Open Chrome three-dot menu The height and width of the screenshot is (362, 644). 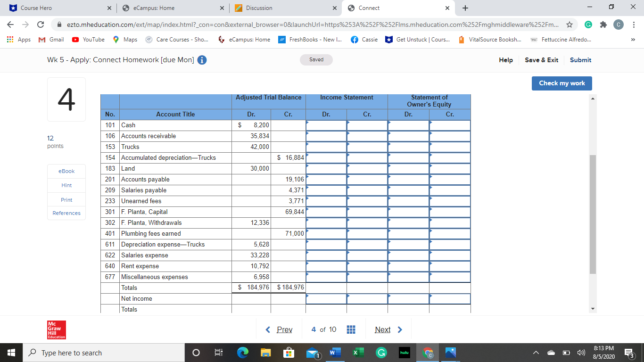[634, 24]
